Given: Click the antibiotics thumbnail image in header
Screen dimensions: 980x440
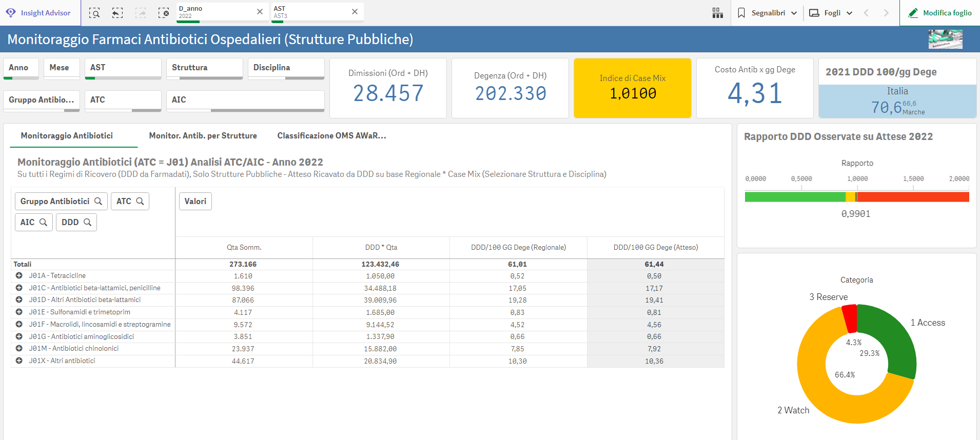Looking at the screenshot, I should [945, 39].
